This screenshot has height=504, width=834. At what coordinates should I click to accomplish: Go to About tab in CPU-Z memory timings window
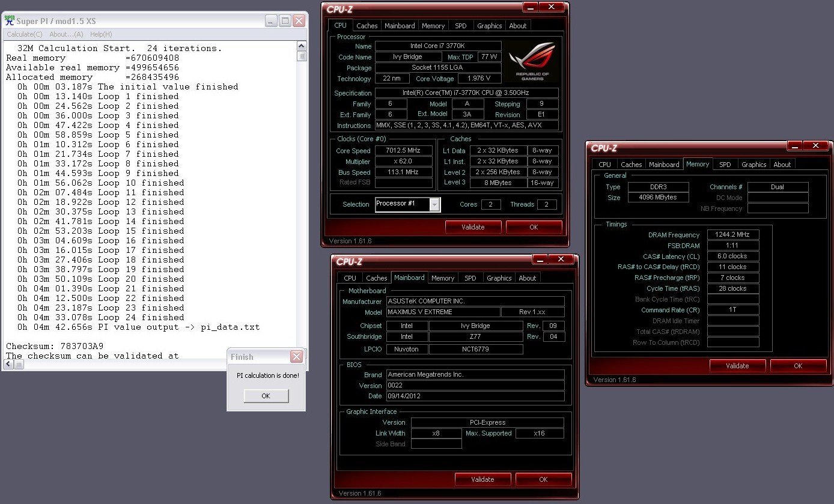click(782, 165)
